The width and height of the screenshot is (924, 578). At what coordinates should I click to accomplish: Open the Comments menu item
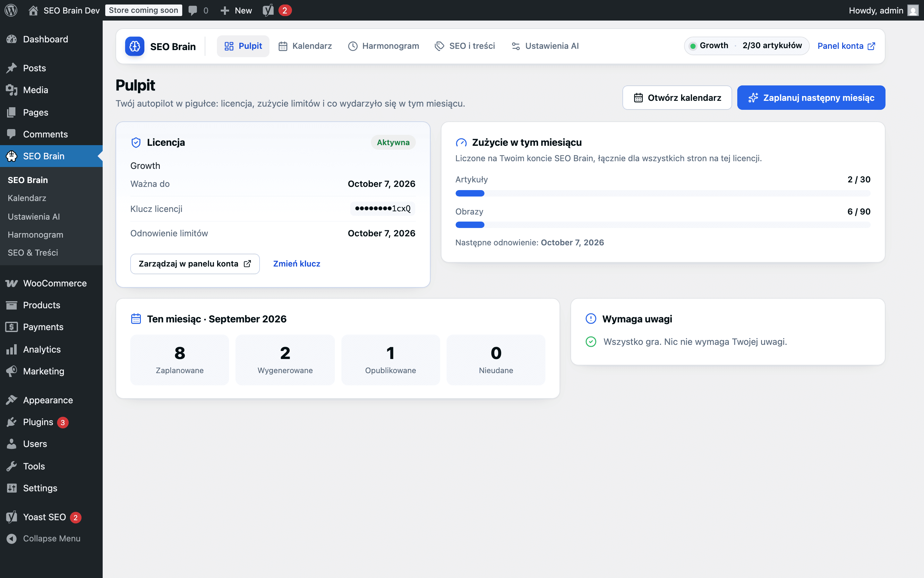click(51, 134)
